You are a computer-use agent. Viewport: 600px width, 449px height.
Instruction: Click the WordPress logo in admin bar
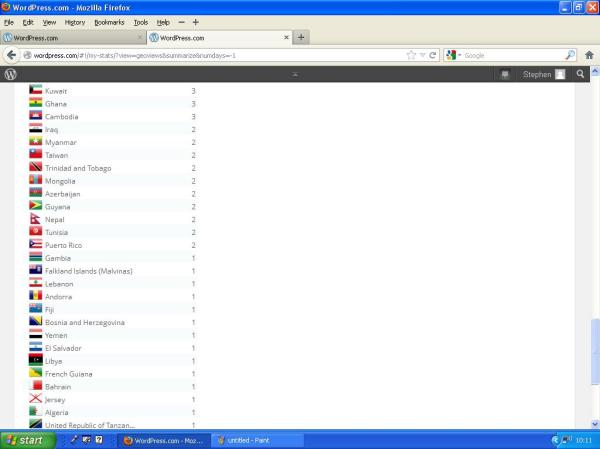coord(11,74)
